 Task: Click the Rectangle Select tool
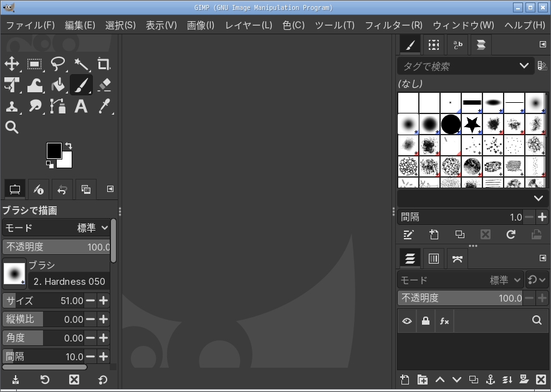click(35, 64)
